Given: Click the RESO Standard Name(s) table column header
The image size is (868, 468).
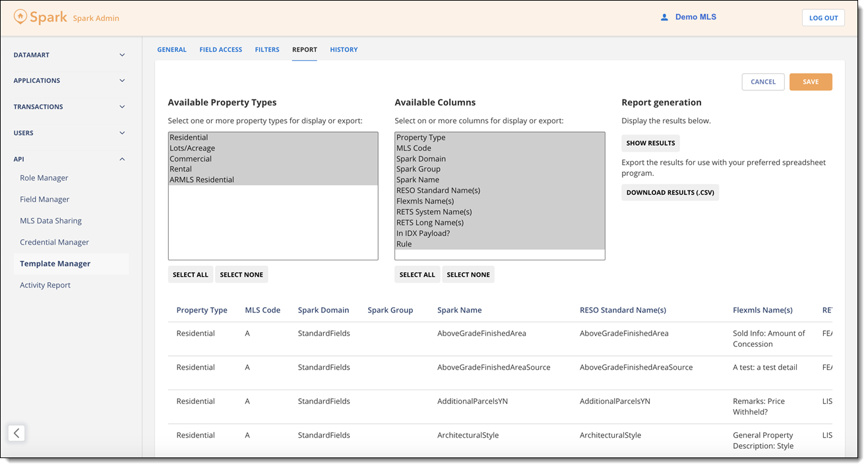Looking at the screenshot, I should coord(623,310).
